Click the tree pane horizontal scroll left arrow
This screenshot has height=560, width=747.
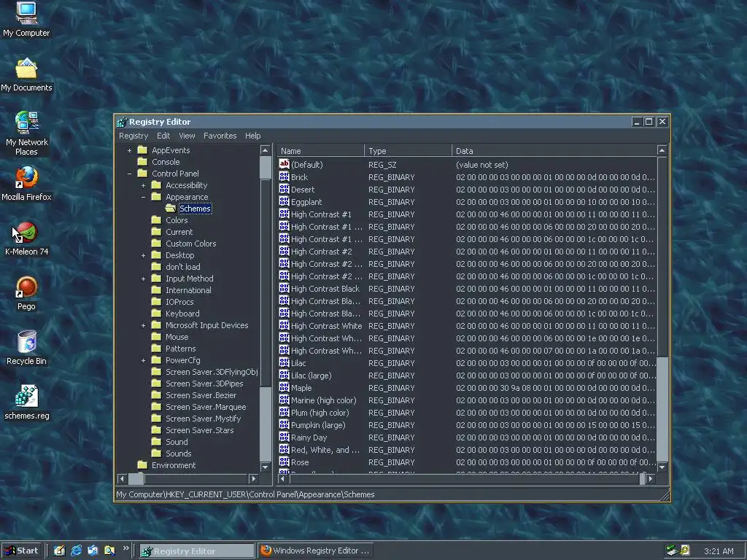(x=122, y=478)
